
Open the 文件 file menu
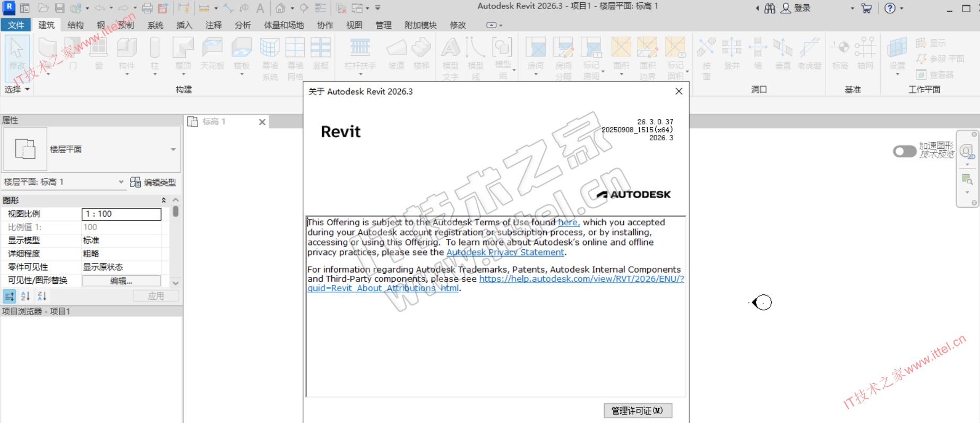click(15, 25)
